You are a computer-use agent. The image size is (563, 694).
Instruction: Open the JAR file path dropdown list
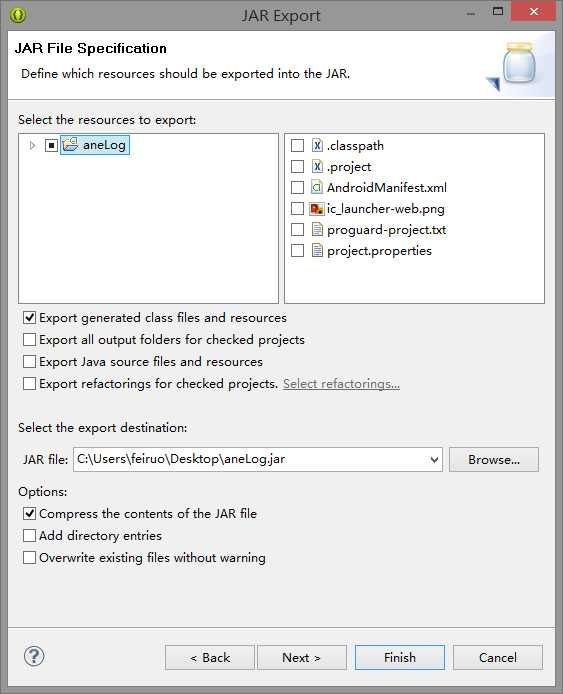pyautogui.click(x=434, y=459)
